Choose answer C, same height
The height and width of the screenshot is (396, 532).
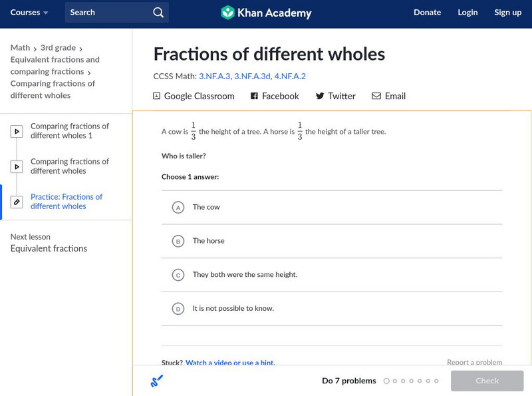178,275
